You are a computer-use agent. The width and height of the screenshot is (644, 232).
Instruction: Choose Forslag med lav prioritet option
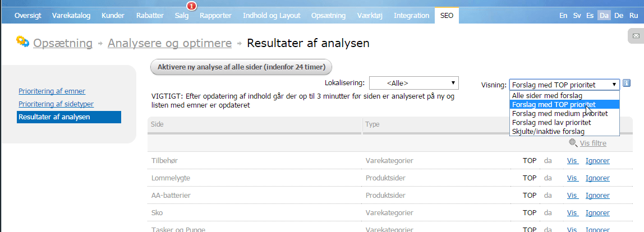pyautogui.click(x=564, y=122)
